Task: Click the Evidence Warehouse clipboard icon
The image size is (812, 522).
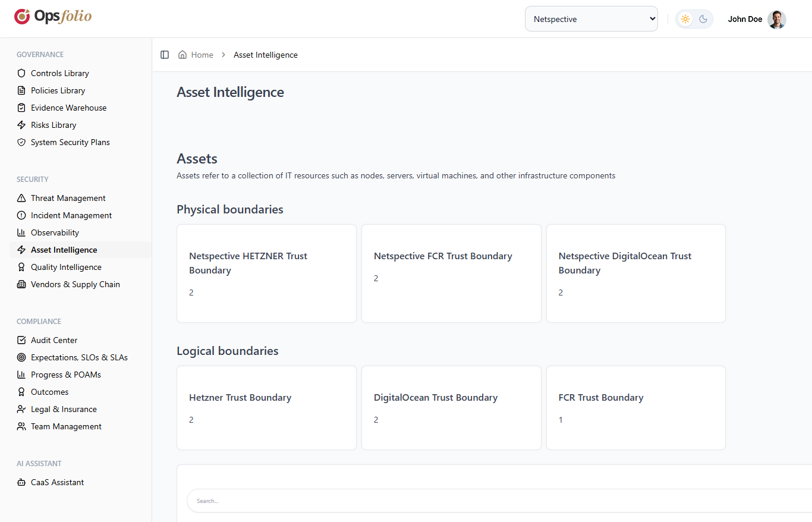Action: [x=21, y=108]
